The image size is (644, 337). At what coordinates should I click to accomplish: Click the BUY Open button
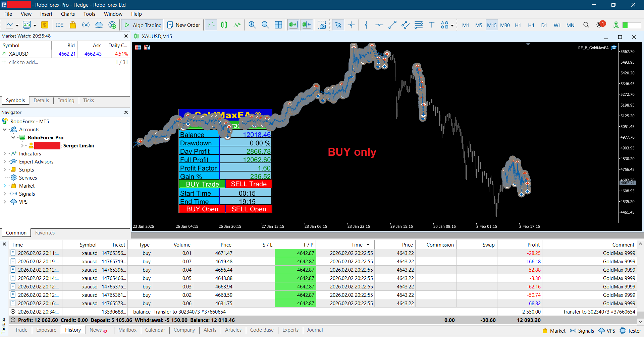click(x=202, y=209)
